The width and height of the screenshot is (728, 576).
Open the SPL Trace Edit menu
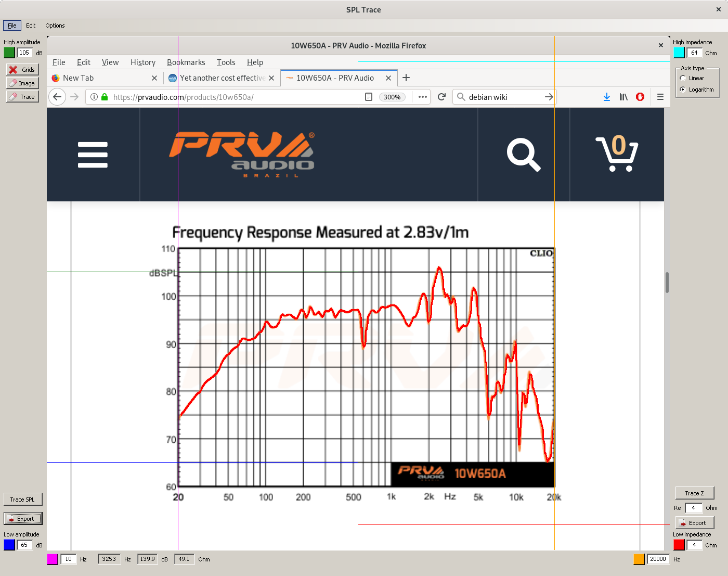31,25
